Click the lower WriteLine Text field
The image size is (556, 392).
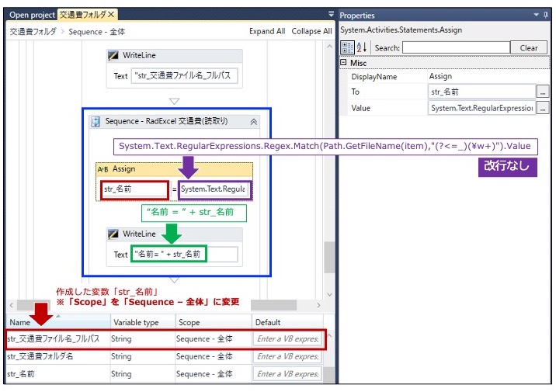[x=184, y=255]
